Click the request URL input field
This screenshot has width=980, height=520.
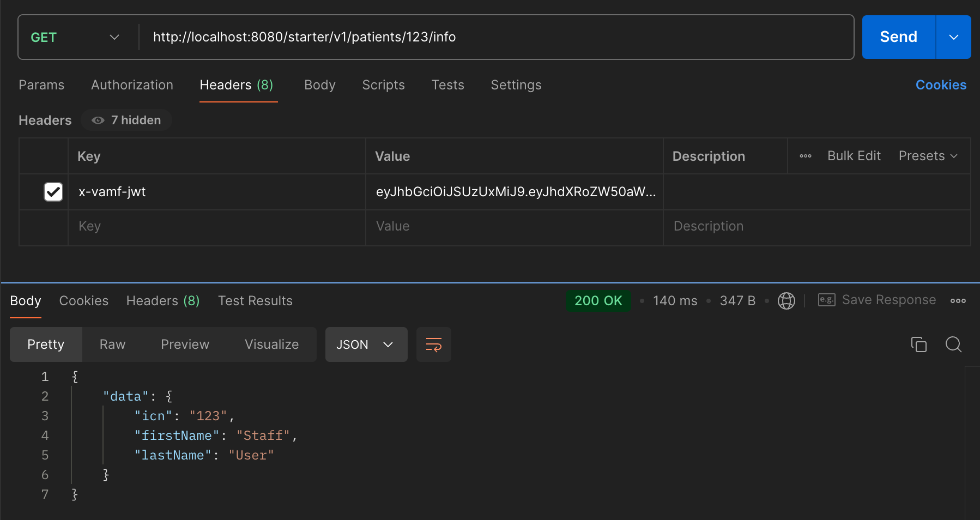[491, 37]
